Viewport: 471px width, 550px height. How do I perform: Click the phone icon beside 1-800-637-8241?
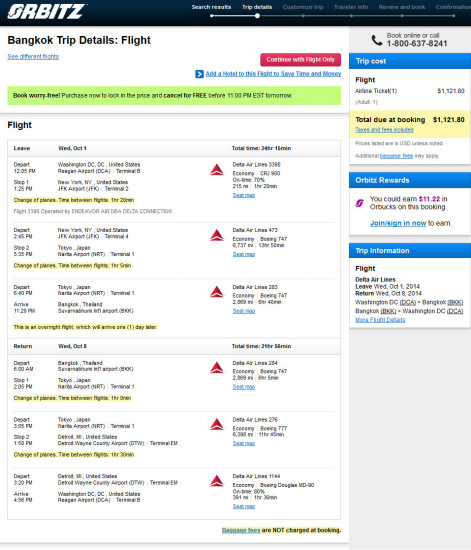377,40
